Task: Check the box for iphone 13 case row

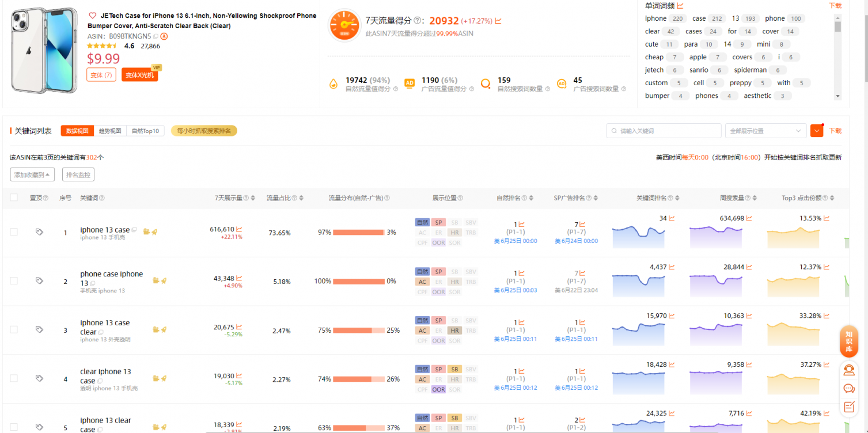Action: (14, 232)
